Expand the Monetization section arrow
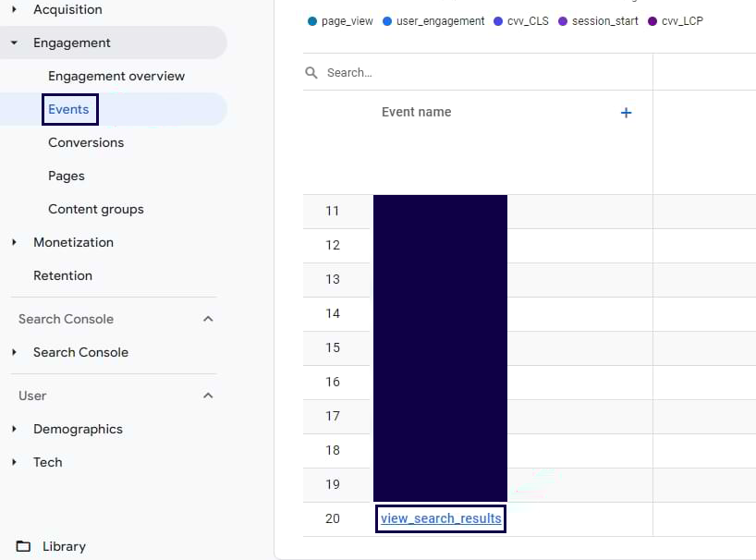Image resolution: width=756 pixels, height=560 pixels. point(15,242)
